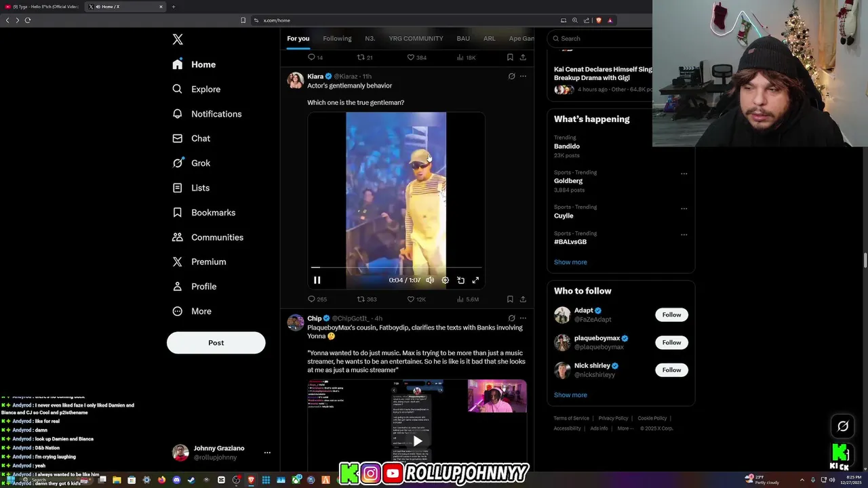Click the Home sidebar item
This screenshot has height=488, width=868.
tap(194, 64)
